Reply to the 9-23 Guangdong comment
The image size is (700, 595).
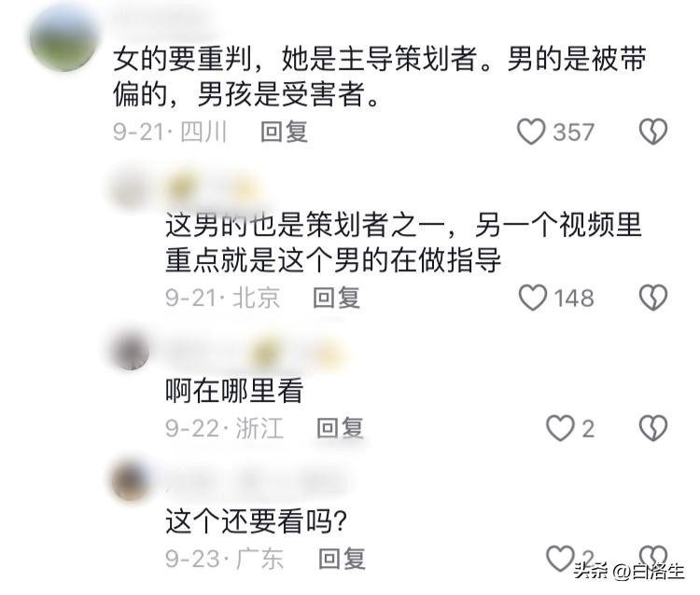click(x=342, y=559)
